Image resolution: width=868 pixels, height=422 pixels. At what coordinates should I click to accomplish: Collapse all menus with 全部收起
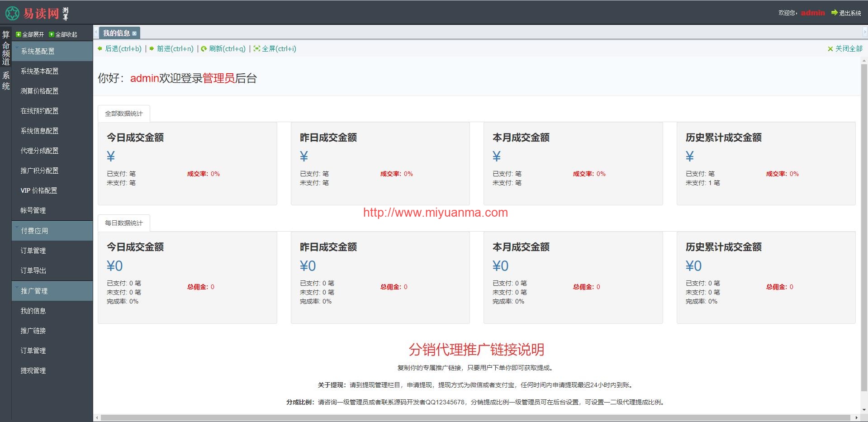pos(63,34)
